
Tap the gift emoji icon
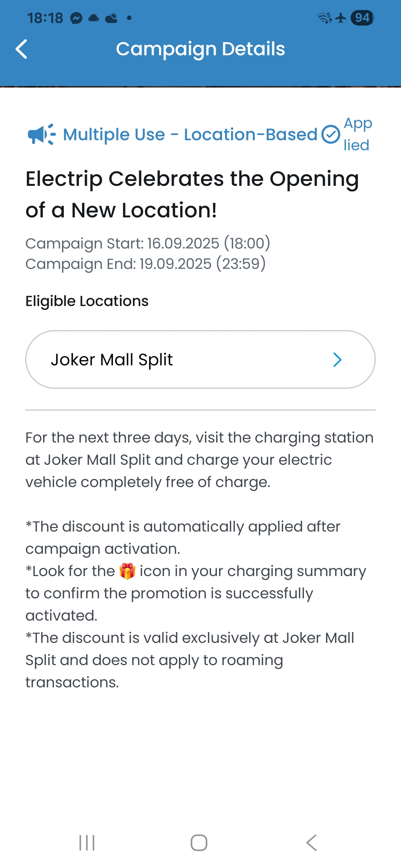(x=127, y=571)
